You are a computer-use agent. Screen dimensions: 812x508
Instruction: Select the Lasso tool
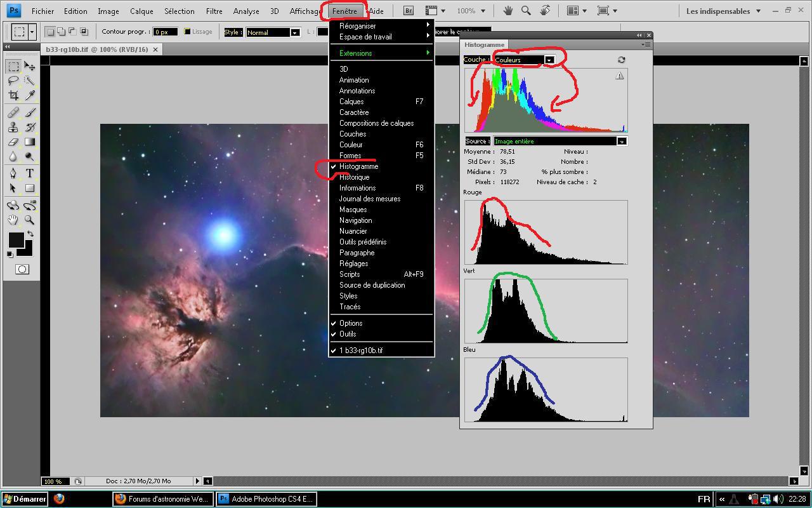pyautogui.click(x=13, y=81)
